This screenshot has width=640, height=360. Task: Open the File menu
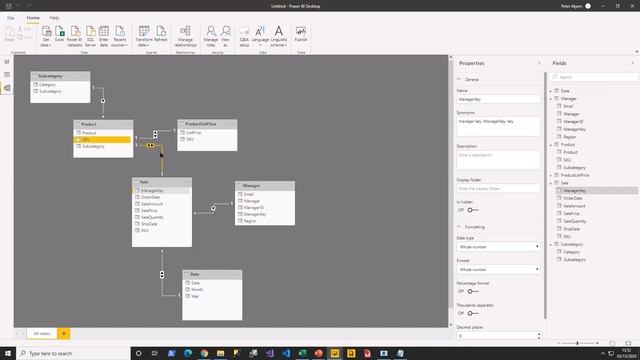click(x=11, y=18)
